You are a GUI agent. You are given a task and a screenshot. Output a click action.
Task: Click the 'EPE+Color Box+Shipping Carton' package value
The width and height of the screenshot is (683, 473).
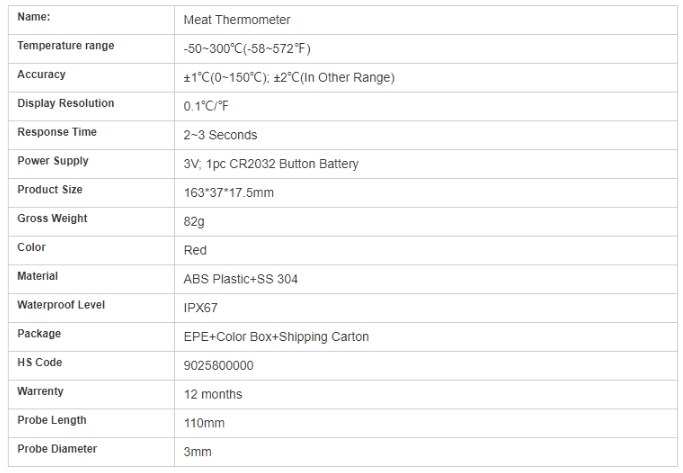277,337
